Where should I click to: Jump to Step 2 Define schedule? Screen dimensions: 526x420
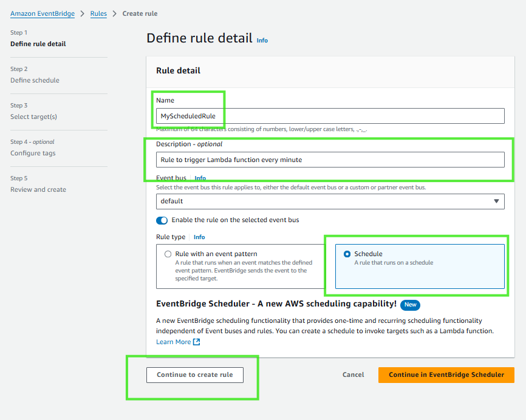[35, 80]
